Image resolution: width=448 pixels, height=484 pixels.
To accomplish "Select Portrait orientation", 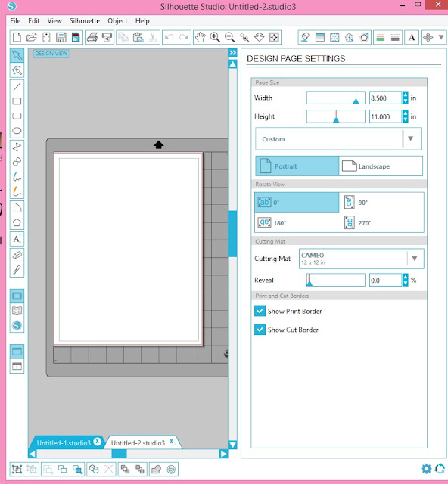I will coord(297,166).
